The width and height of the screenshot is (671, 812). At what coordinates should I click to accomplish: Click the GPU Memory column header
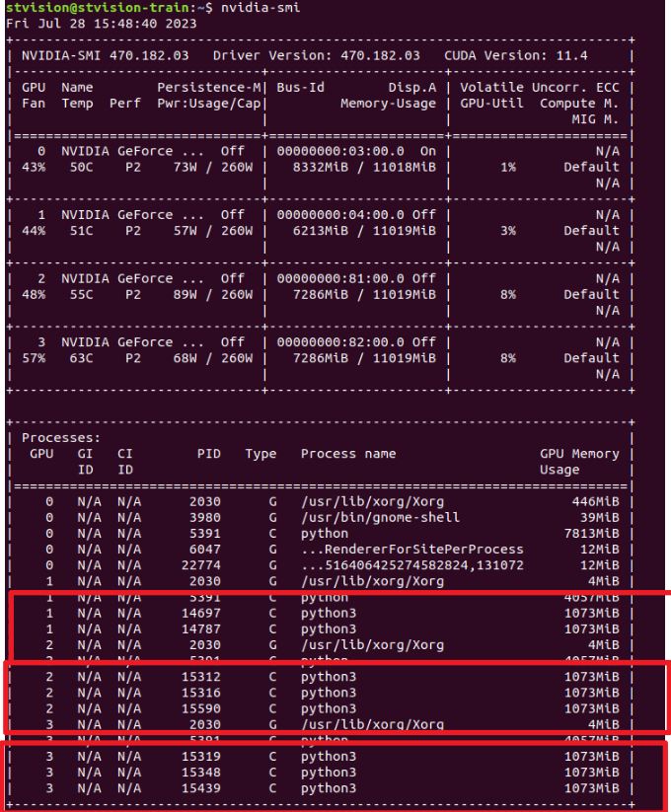579,454
